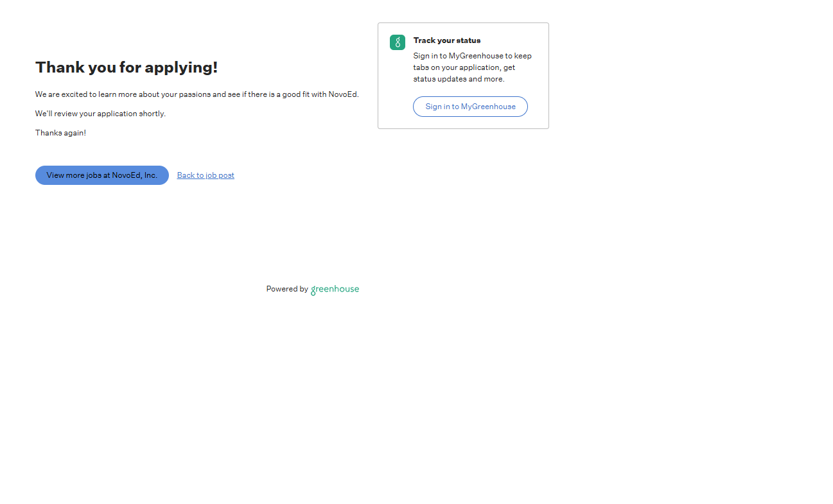Click the word 'shortly' in the review sentence
833x504 pixels.
(152, 114)
